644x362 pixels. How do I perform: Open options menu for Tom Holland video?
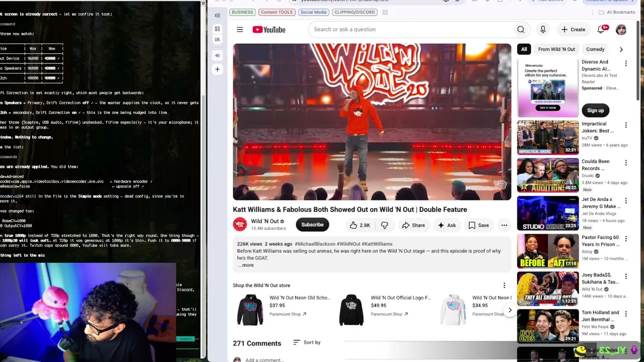(x=626, y=314)
